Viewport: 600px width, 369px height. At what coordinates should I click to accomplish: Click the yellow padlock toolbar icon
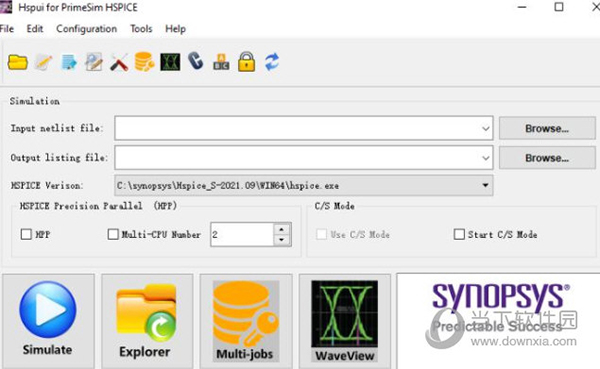[246, 62]
